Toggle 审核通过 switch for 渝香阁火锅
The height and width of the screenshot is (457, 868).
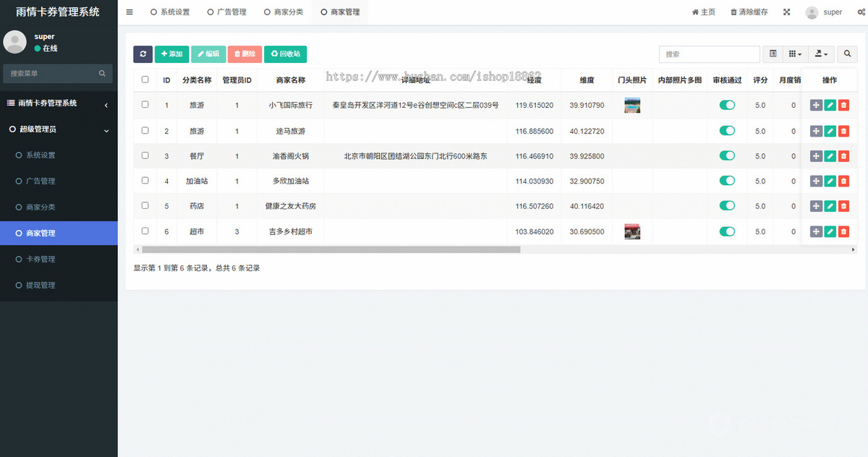point(726,155)
